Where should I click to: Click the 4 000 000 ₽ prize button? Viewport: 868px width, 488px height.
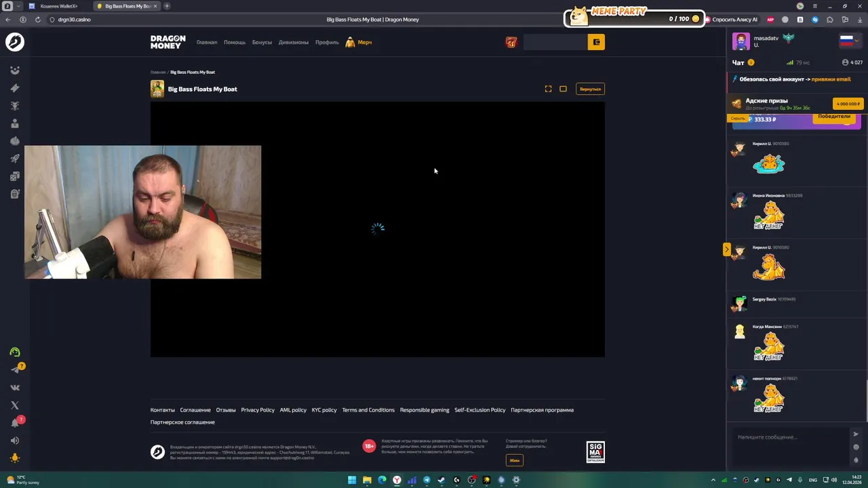(x=848, y=104)
